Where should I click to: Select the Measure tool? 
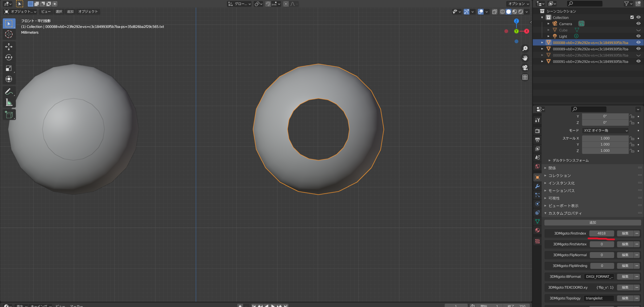pyautogui.click(x=9, y=103)
